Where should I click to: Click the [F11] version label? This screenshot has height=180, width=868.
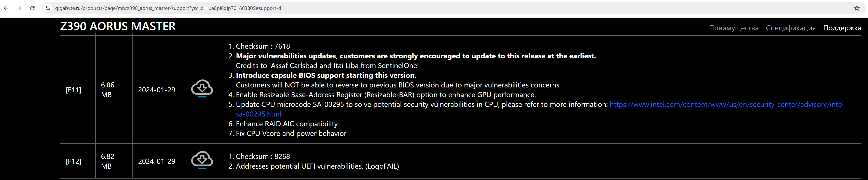coord(74,90)
